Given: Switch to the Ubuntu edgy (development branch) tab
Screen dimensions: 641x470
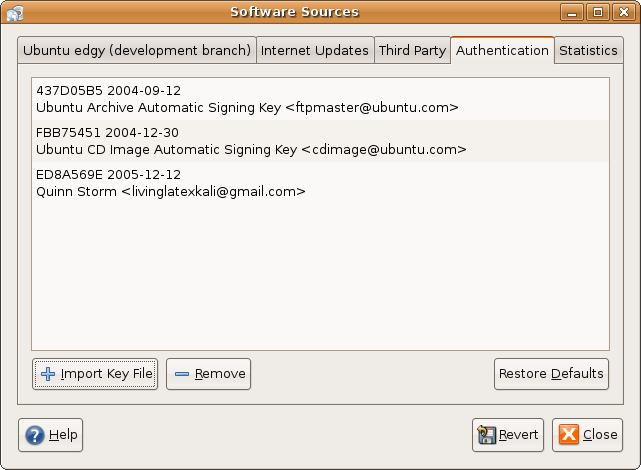Looking at the screenshot, I should pos(137,51).
